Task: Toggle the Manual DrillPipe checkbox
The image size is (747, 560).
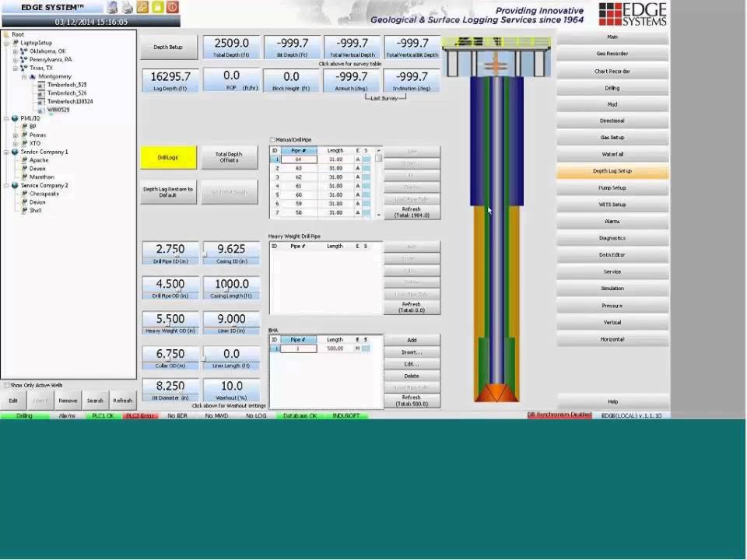Action: pyautogui.click(x=272, y=140)
